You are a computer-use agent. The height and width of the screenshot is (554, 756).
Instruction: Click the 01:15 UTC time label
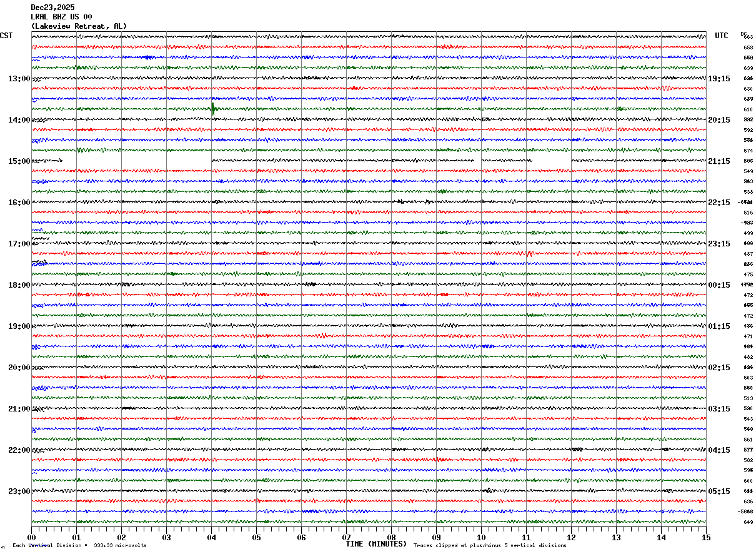[719, 326]
